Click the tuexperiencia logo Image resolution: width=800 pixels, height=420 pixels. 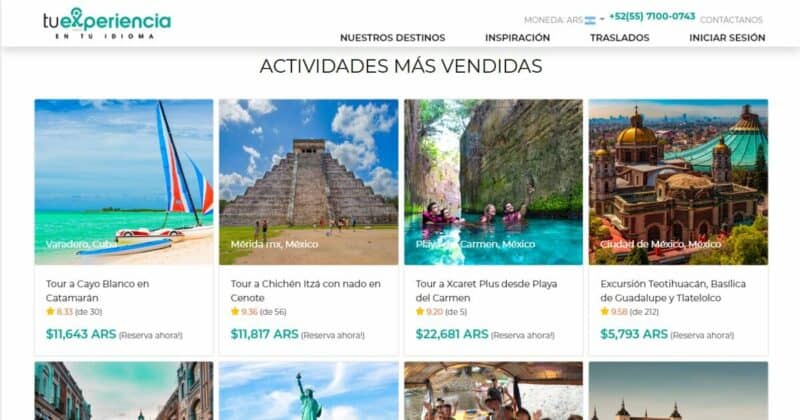click(x=107, y=23)
